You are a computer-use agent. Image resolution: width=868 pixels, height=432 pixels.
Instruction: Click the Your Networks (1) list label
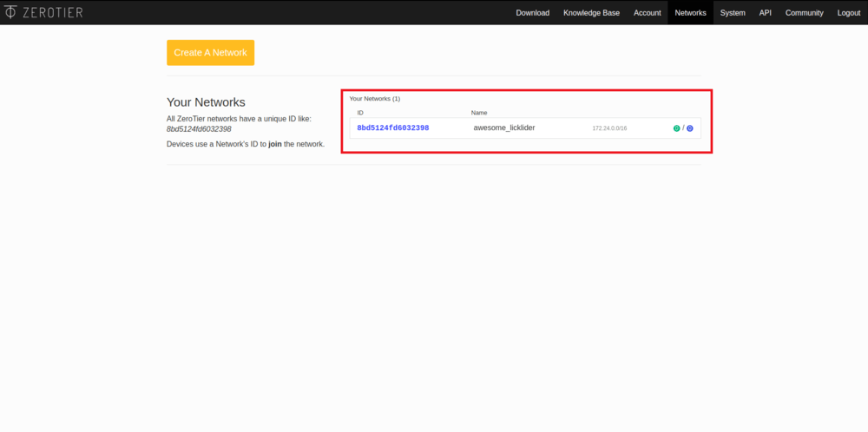374,99
